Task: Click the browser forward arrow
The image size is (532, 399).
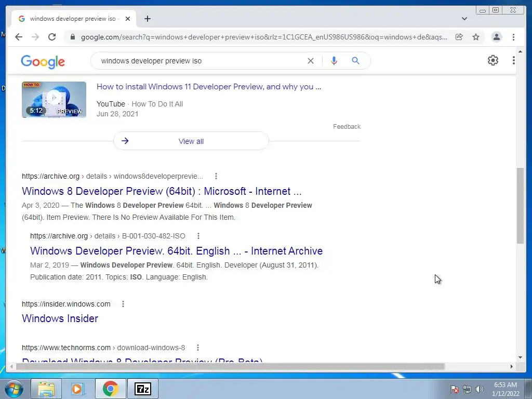Action: click(x=35, y=37)
